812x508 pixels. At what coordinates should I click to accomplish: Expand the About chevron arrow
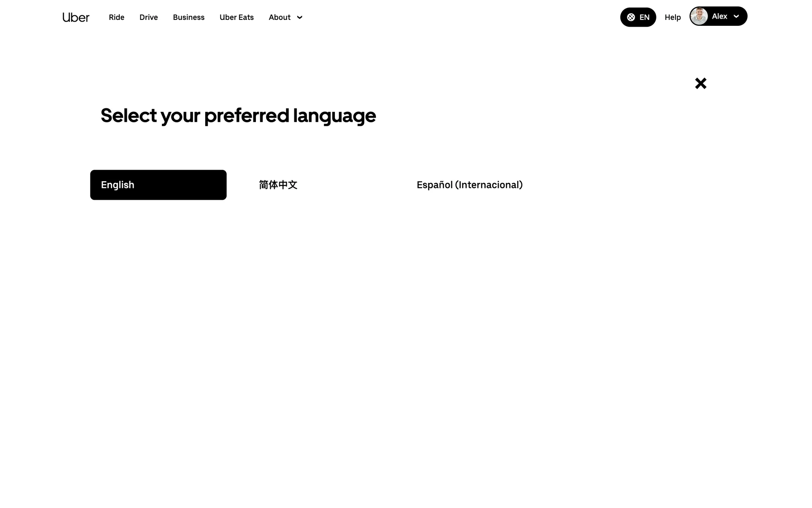tap(299, 17)
